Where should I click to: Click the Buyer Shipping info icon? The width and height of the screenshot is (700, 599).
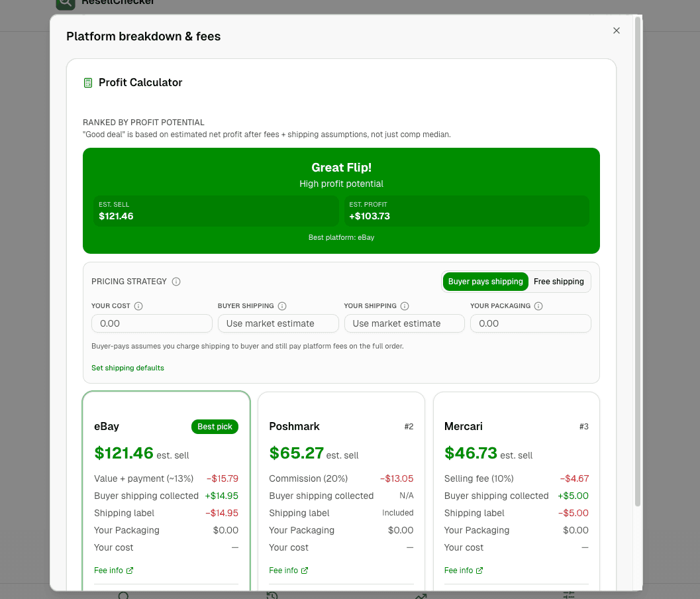coord(281,306)
